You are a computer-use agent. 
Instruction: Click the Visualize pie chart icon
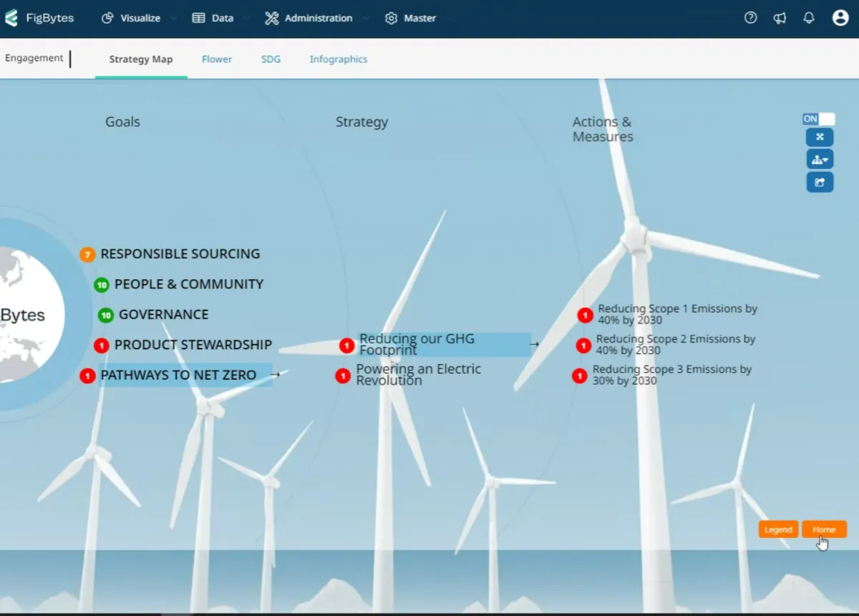108,18
